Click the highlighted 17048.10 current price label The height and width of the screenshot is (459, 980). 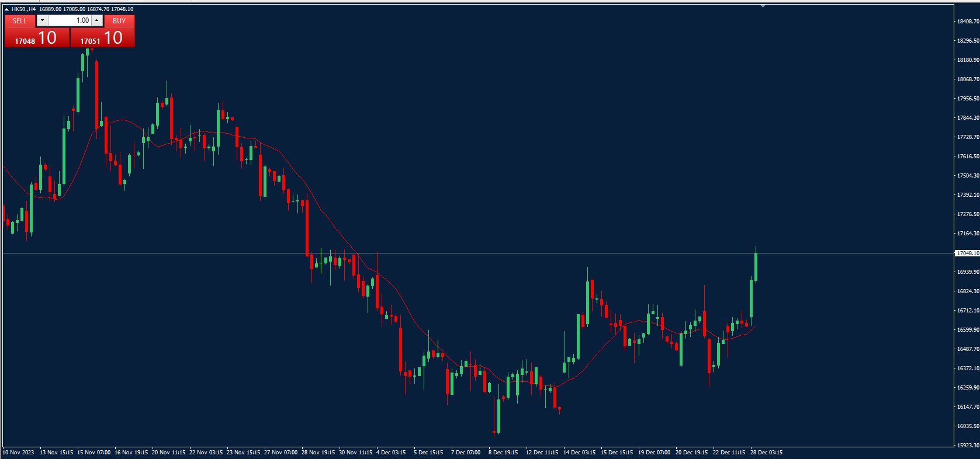click(967, 253)
